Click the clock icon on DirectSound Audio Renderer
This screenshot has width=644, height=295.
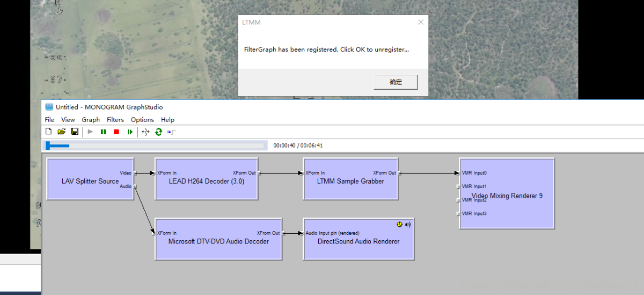click(399, 225)
